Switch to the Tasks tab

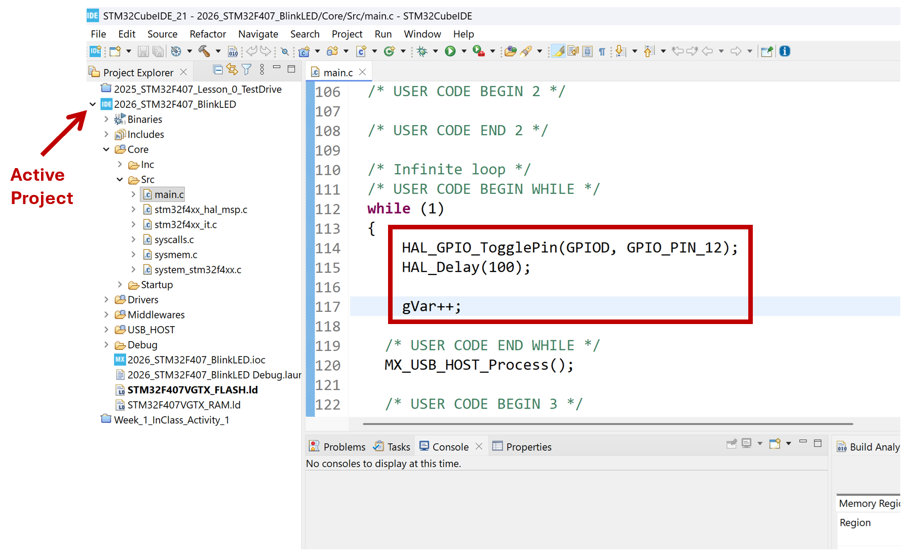(392, 447)
